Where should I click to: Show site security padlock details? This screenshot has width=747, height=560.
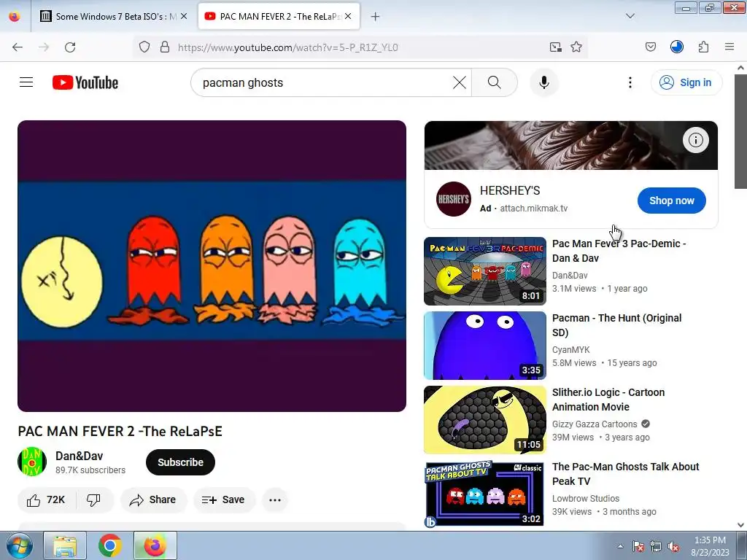click(165, 47)
